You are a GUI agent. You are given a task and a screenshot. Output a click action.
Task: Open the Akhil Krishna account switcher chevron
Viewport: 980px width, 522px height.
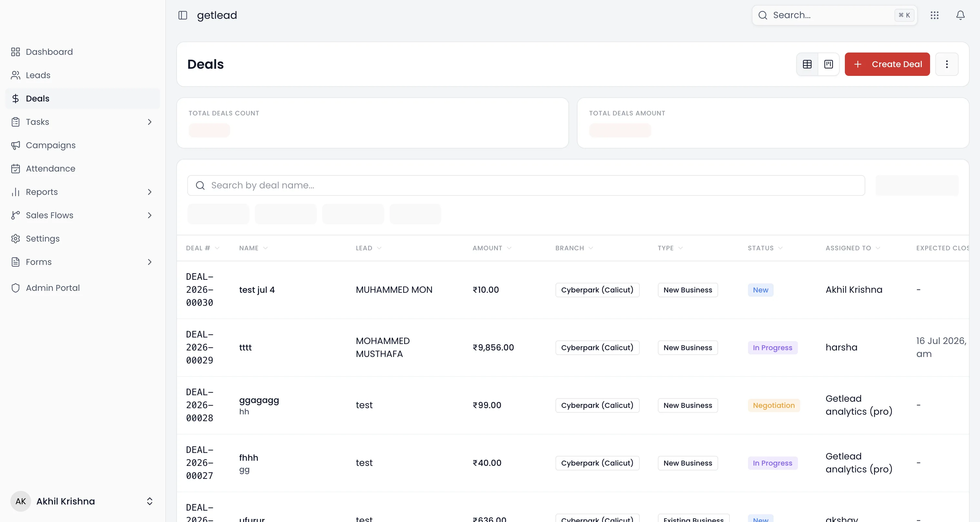pos(149,501)
